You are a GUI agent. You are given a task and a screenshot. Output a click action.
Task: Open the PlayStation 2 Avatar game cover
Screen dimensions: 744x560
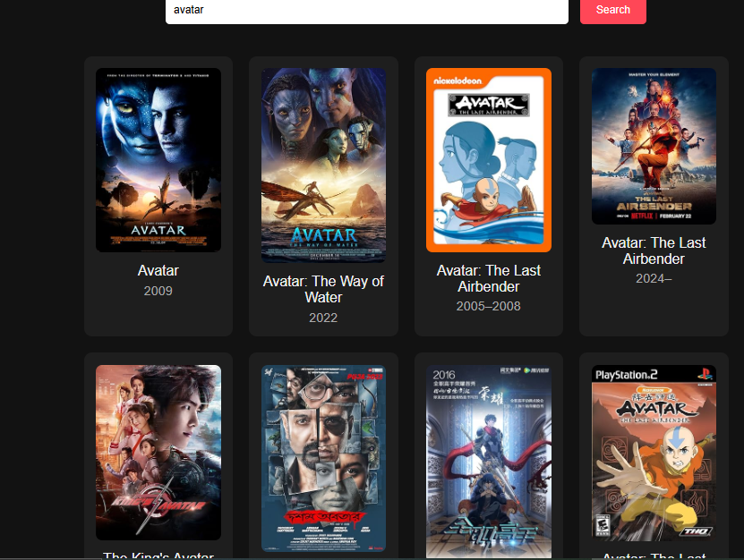(x=654, y=453)
